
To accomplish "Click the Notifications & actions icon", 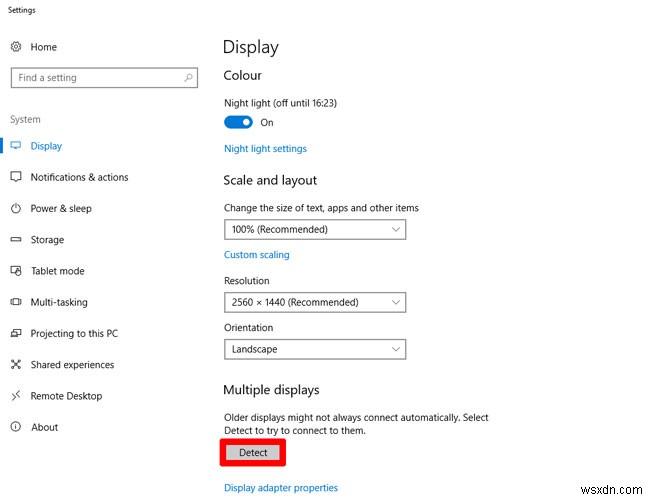I will [16, 177].
